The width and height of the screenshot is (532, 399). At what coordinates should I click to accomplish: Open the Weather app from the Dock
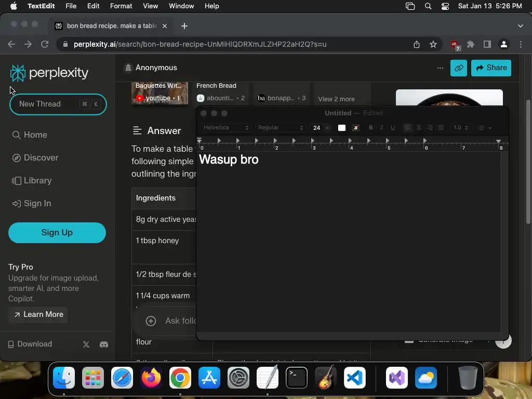click(x=426, y=378)
